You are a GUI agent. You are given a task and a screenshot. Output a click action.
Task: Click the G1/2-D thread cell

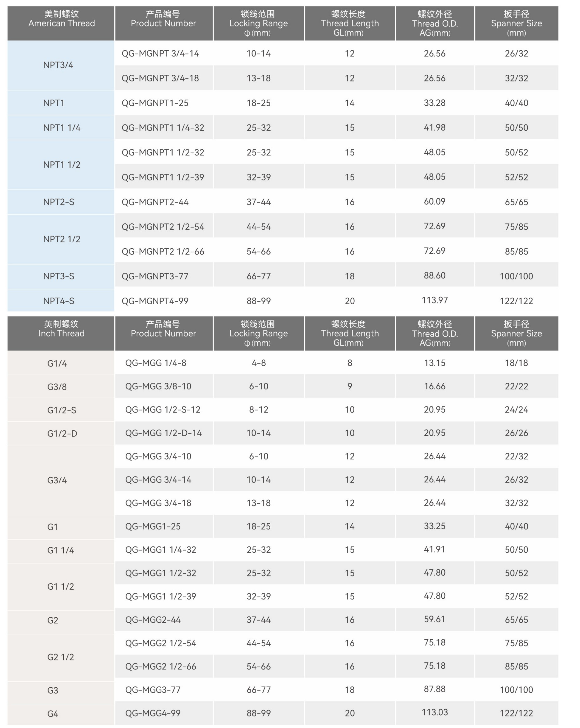[x=62, y=434]
